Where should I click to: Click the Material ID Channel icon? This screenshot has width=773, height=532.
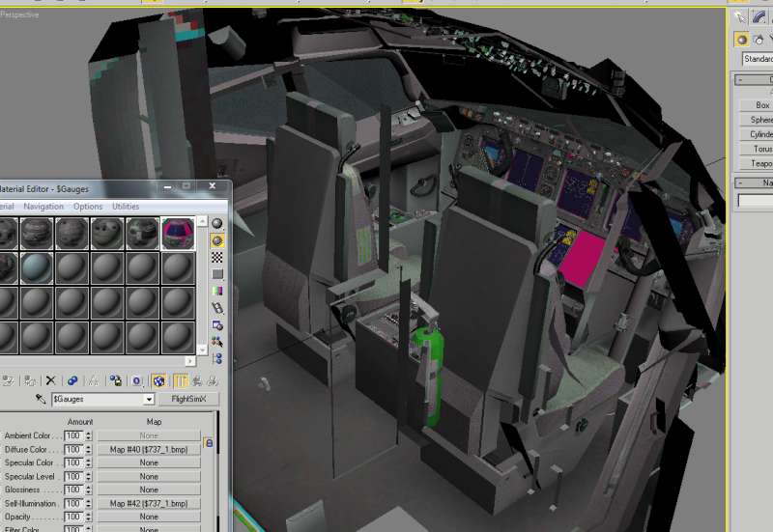(x=136, y=380)
